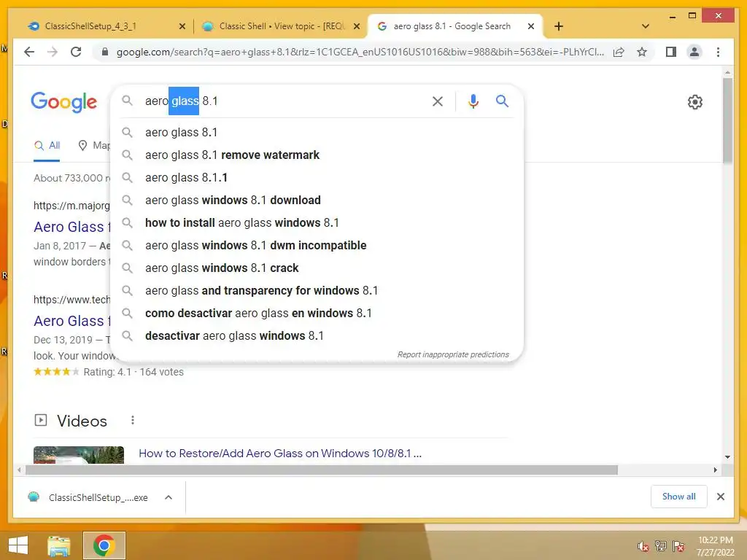Switch to Classic Shell View topic tab
Viewport: 747px width, 560px height.
click(280, 26)
